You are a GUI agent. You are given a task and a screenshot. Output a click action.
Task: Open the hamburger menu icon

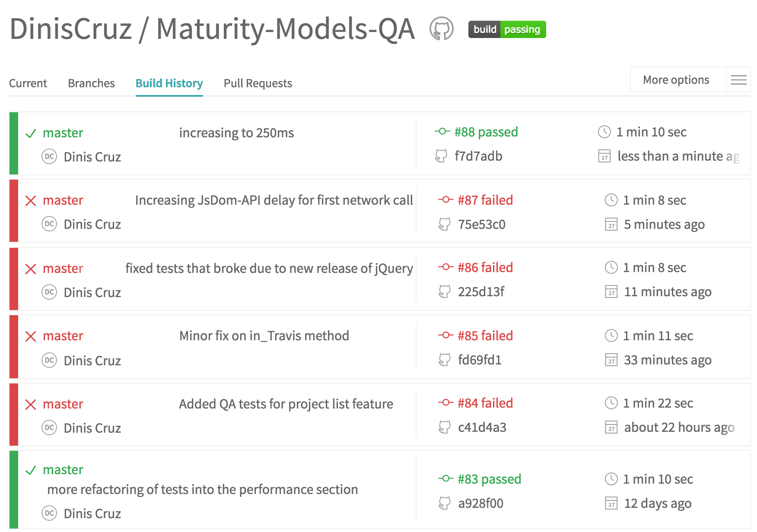tap(738, 80)
